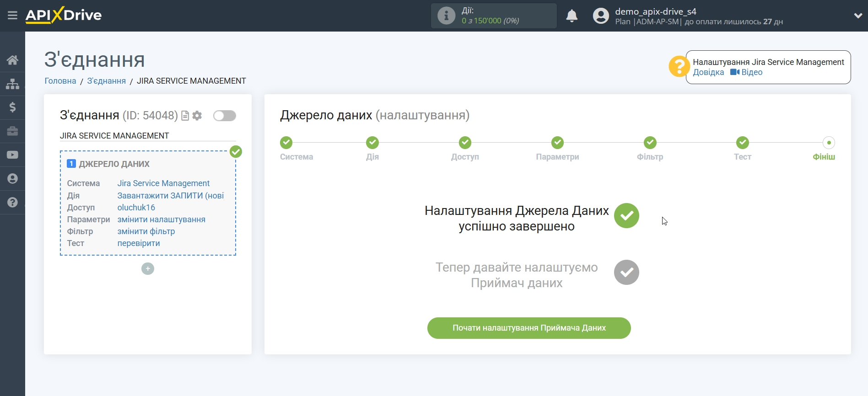Go to З'єднання breadcrumb

[x=107, y=81]
